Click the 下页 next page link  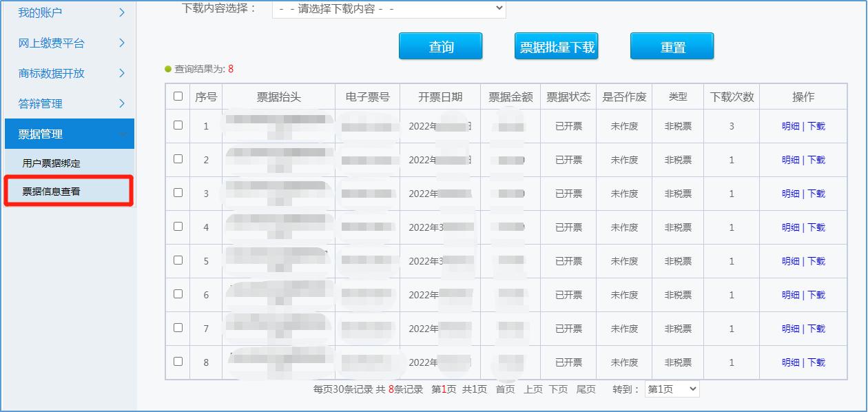click(559, 389)
